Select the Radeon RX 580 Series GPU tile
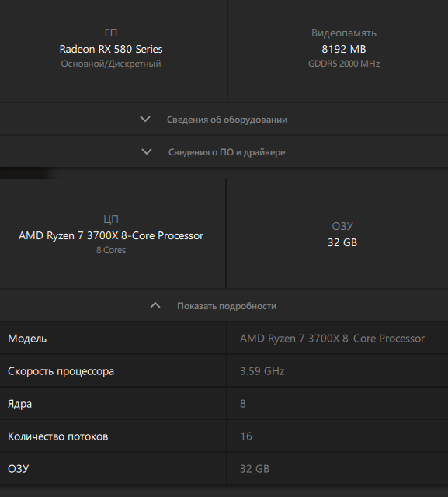Viewport: 448px width, 497px height. 113,50
